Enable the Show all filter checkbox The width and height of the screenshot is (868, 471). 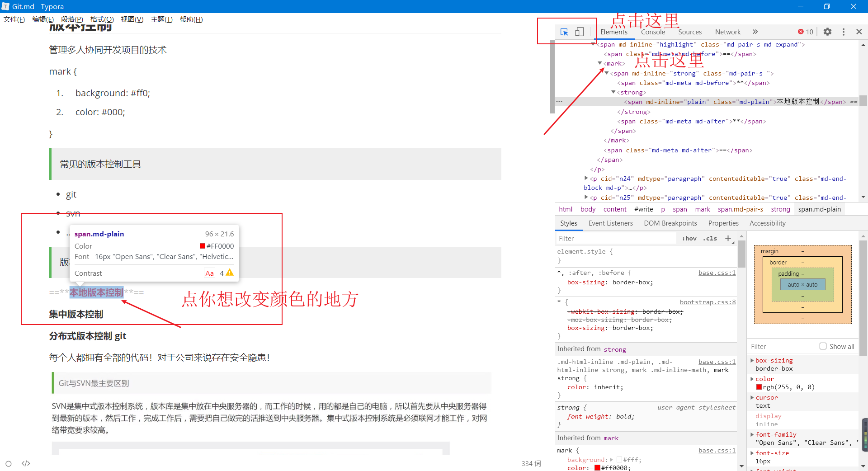tap(823, 346)
